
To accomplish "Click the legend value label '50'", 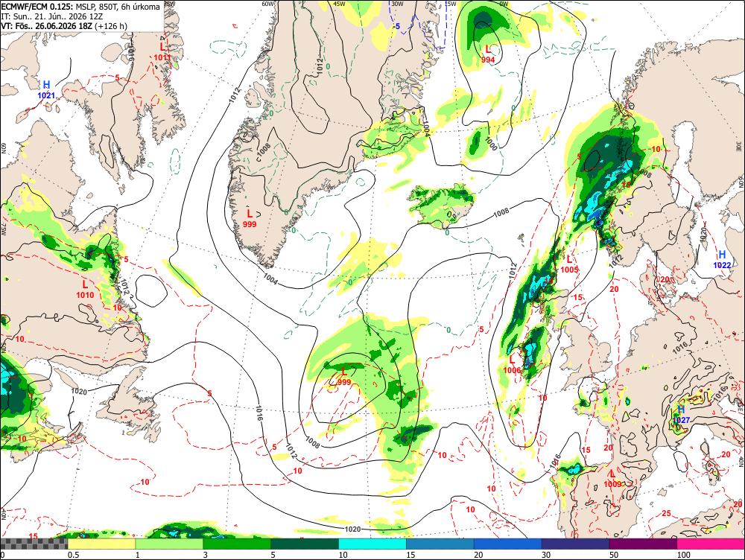I will click(x=614, y=555).
